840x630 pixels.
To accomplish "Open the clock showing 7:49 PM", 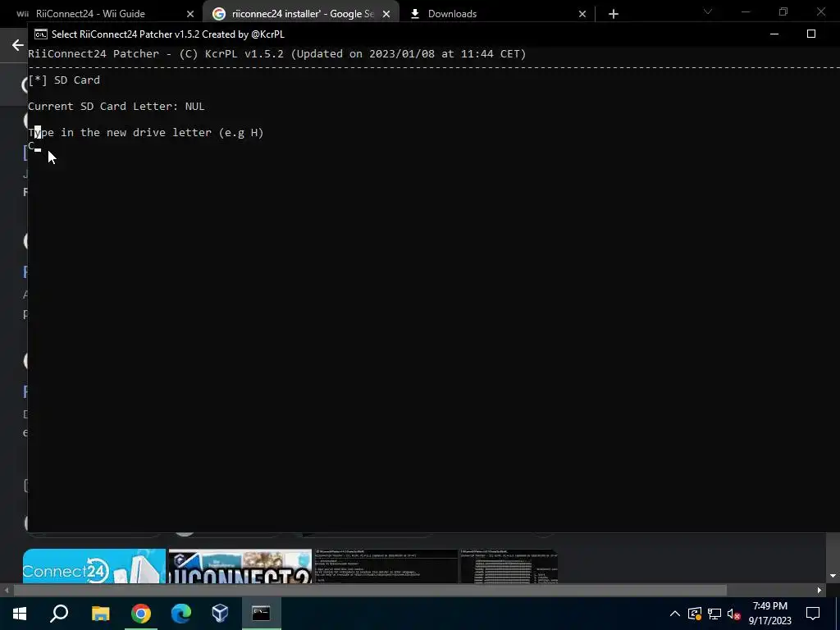I will 769,614.
